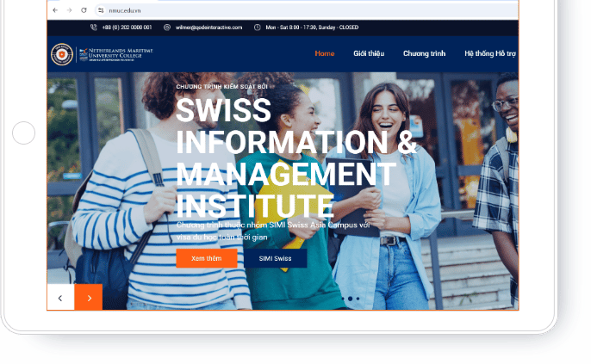The image size is (591, 364).
Task: Open the Giới thiệu menu item
Action: click(x=369, y=53)
